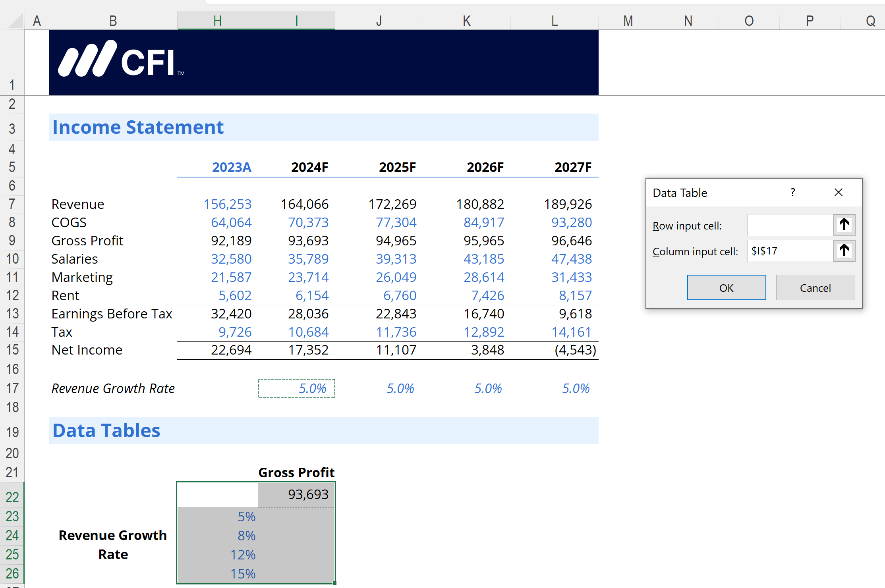
Task: Select column H header
Action: 217,21
